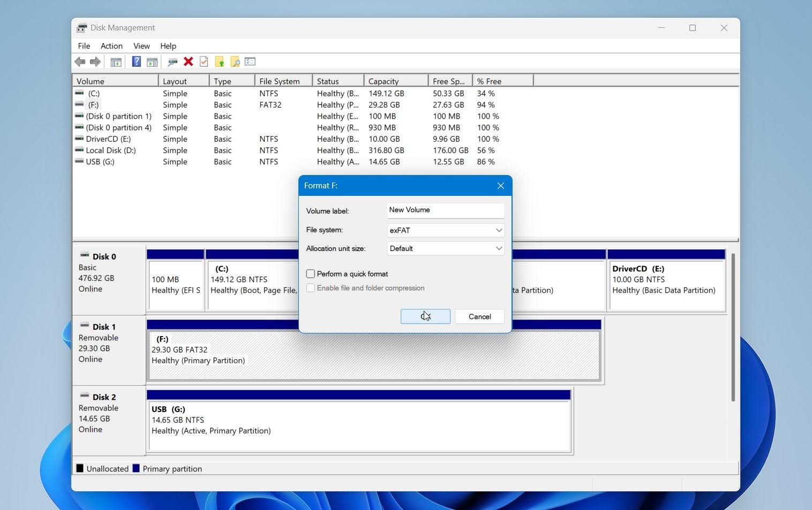The width and height of the screenshot is (812, 510).
Task: Click the Back arrow toolbar icon
Action: (80, 62)
